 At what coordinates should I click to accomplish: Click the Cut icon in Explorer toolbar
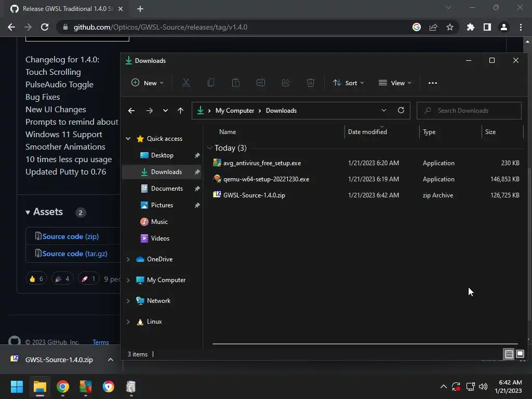point(186,83)
